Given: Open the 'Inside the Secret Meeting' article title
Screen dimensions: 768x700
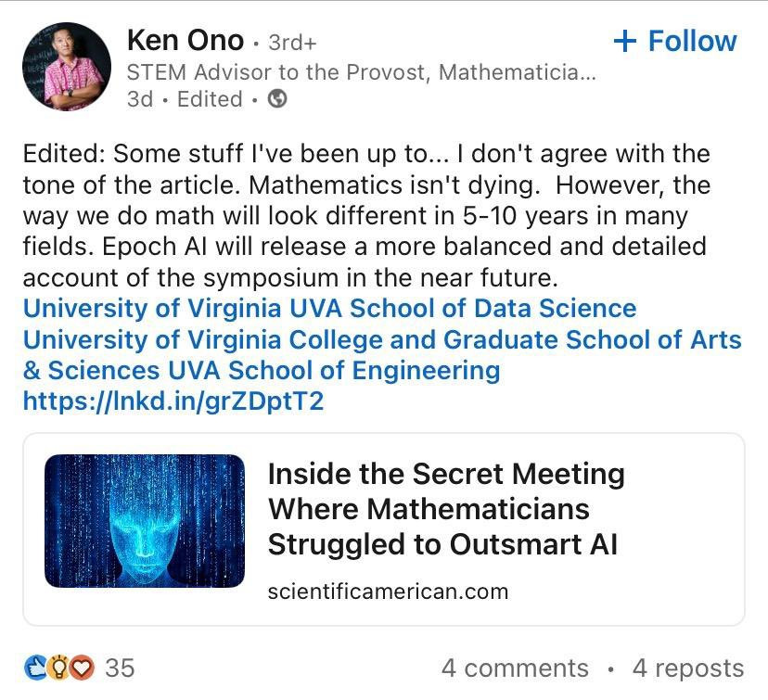Looking at the screenshot, I should [445, 508].
